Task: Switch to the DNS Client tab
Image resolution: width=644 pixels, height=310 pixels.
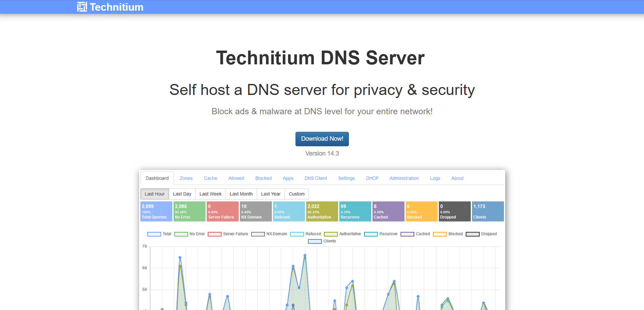Action: click(x=316, y=178)
